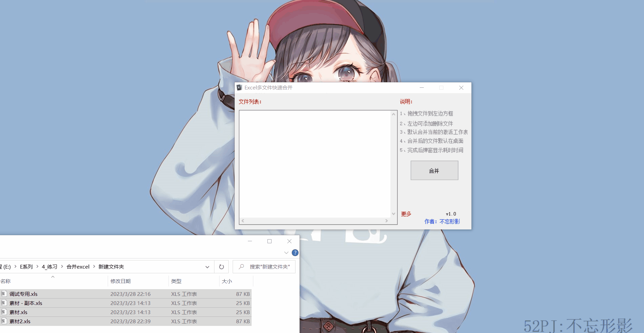
Task: Click inside the empty 文件列表 file list box
Action: click(x=315, y=164)
